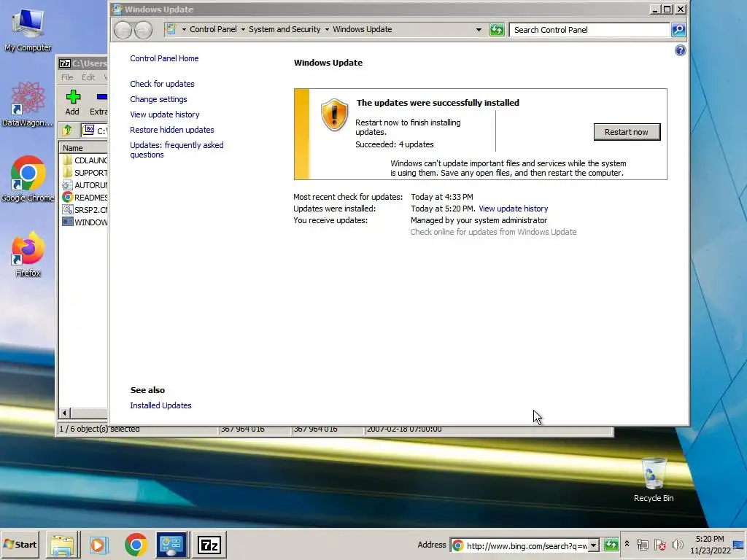Refresh the Control Panel address bar
This screenshot has width=747, height=560.
[496, 29]
